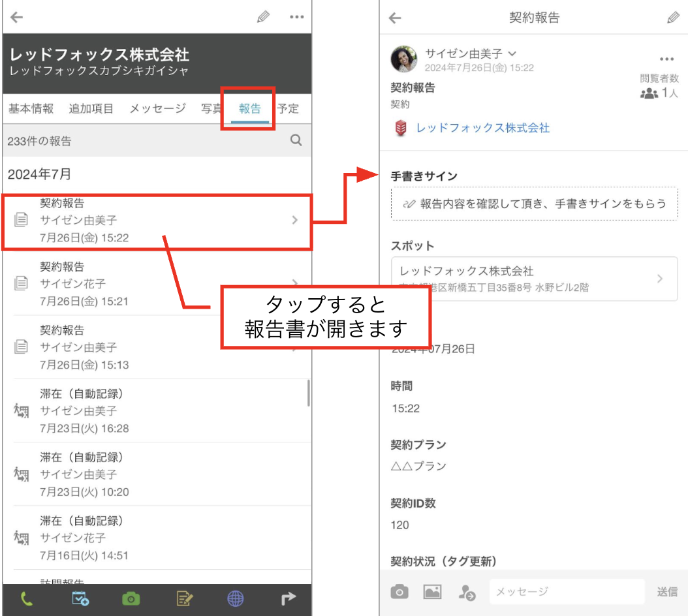
Task: View 閲覧者数 1人 viewers
Action: (659, 86)
